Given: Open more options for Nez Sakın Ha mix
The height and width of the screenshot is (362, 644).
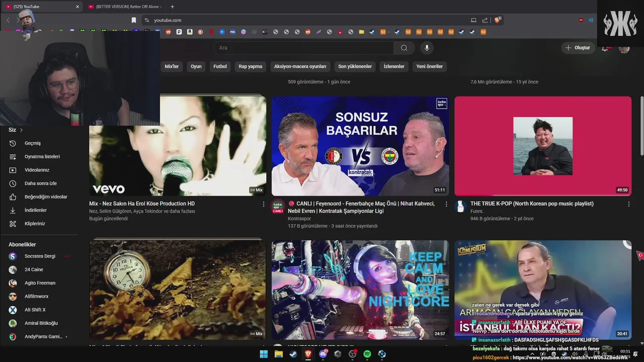Looking at the screenshot, I should 263,204.
